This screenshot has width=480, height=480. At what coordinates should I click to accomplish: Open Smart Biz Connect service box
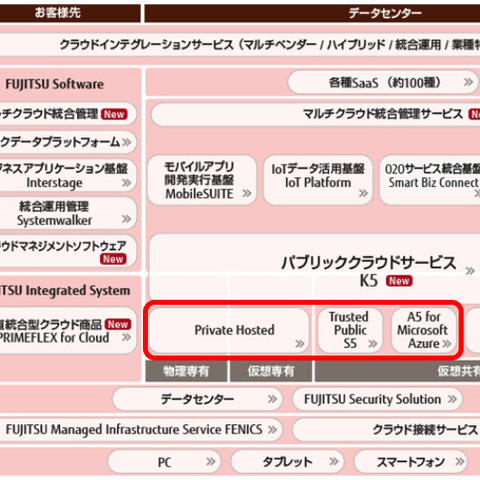430,180
